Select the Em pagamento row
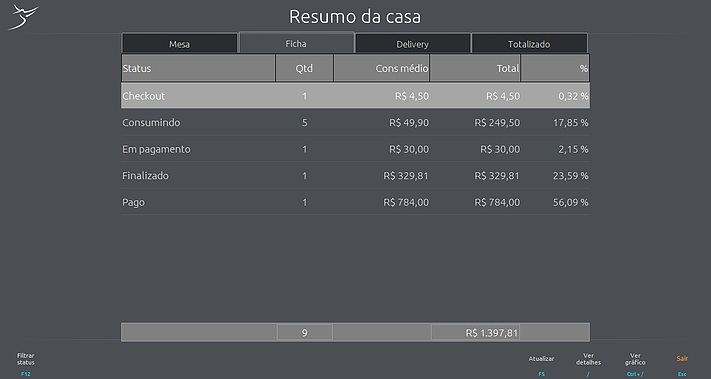This screenshot has height=379, width=711. (x=355, y=149)
